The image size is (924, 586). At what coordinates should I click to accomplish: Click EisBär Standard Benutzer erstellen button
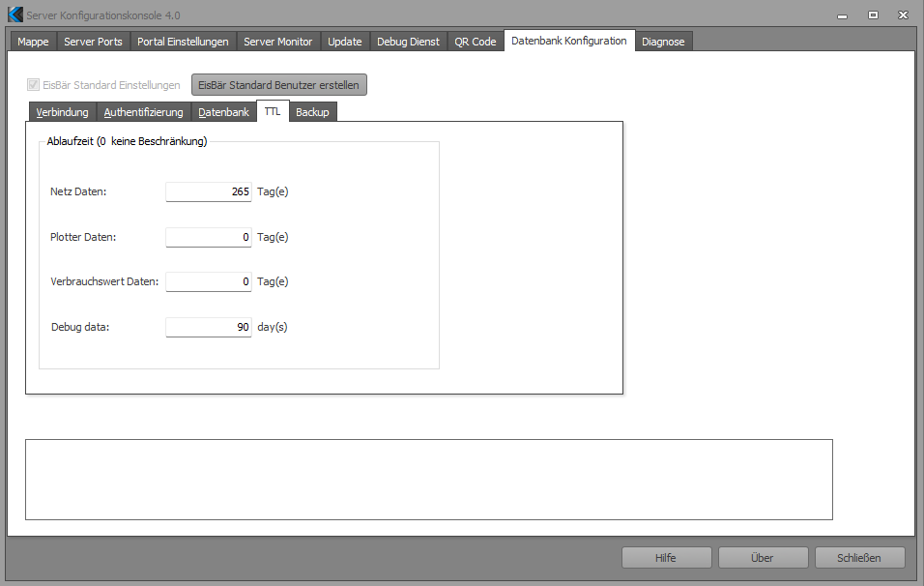(x=278, y=85)
